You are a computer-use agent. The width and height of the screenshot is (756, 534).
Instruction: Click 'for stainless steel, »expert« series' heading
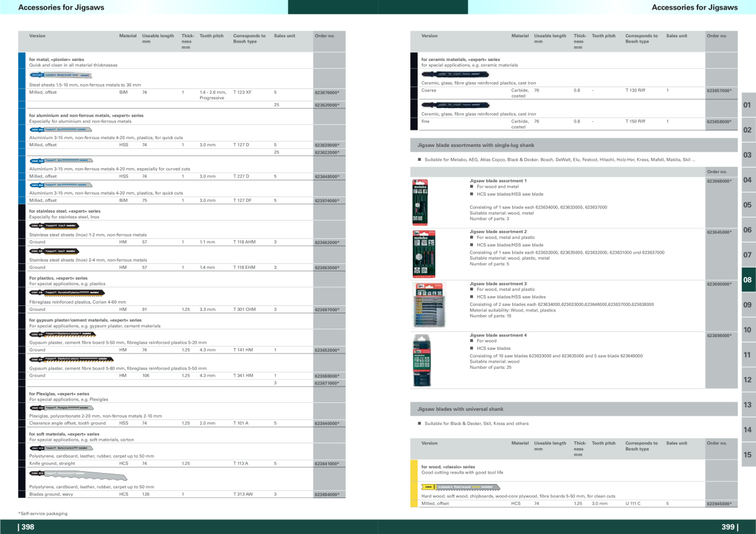pos(65,211)
